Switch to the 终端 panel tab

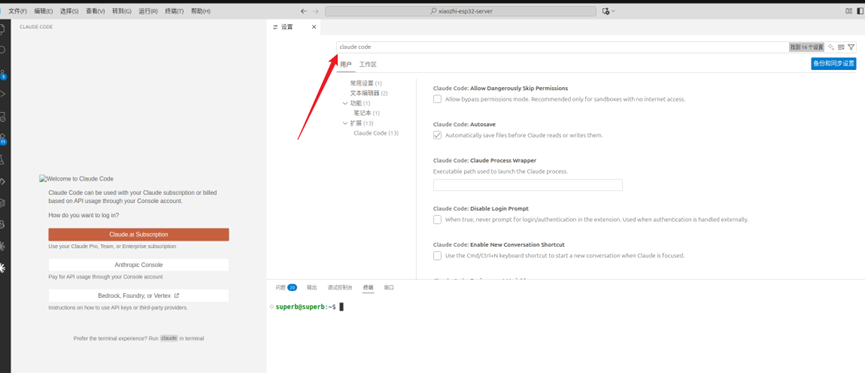368,287
